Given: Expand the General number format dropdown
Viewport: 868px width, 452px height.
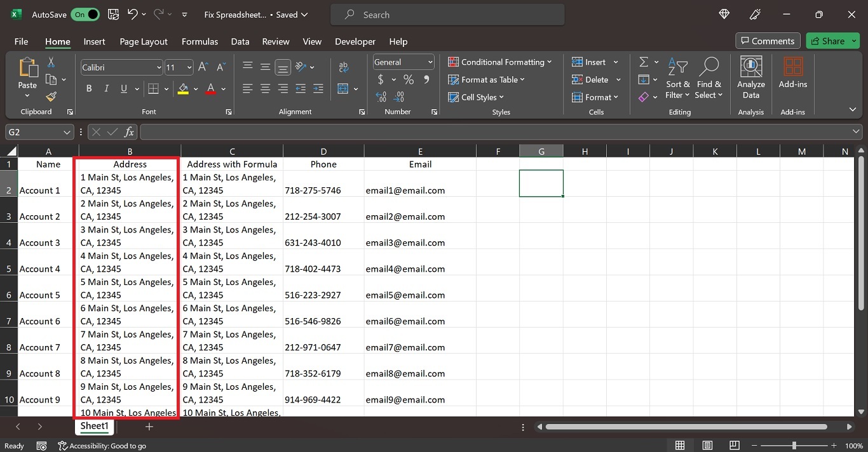Looking at the screenshot, I should tap(430, 62).
